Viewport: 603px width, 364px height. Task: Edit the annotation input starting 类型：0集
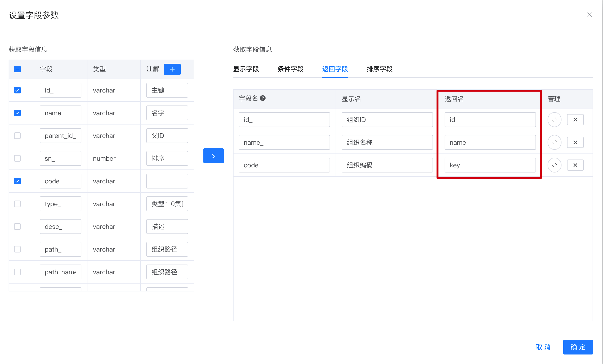(167, 204)
